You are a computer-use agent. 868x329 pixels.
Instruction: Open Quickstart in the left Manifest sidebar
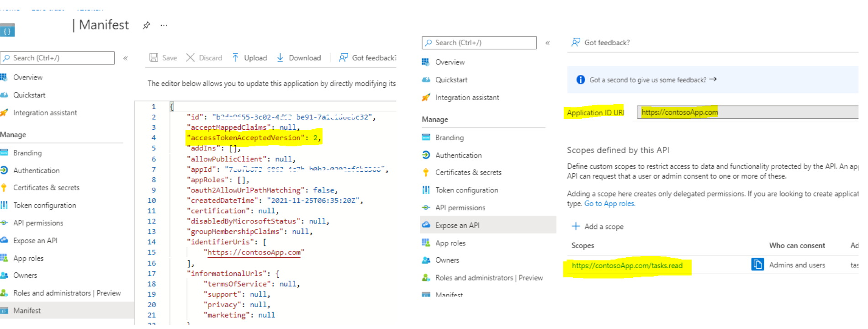click(x=29, y=95)
